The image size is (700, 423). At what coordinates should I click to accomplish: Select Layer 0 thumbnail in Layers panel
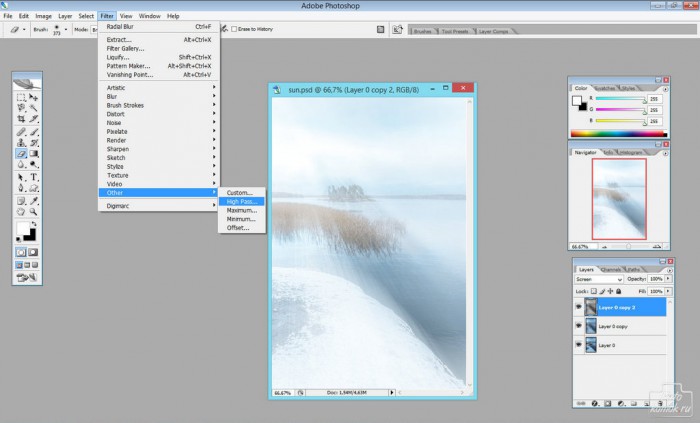click(x=591, y=345)
